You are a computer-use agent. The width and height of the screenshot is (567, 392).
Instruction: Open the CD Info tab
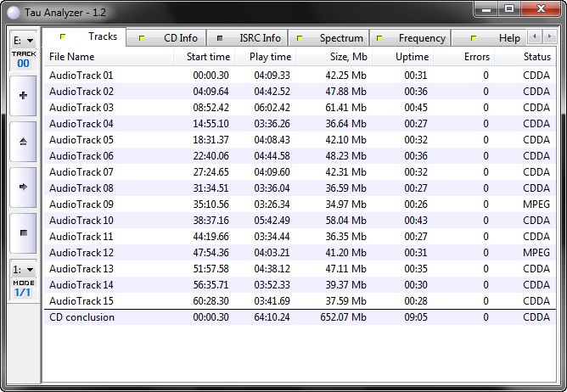pos(166,38)
